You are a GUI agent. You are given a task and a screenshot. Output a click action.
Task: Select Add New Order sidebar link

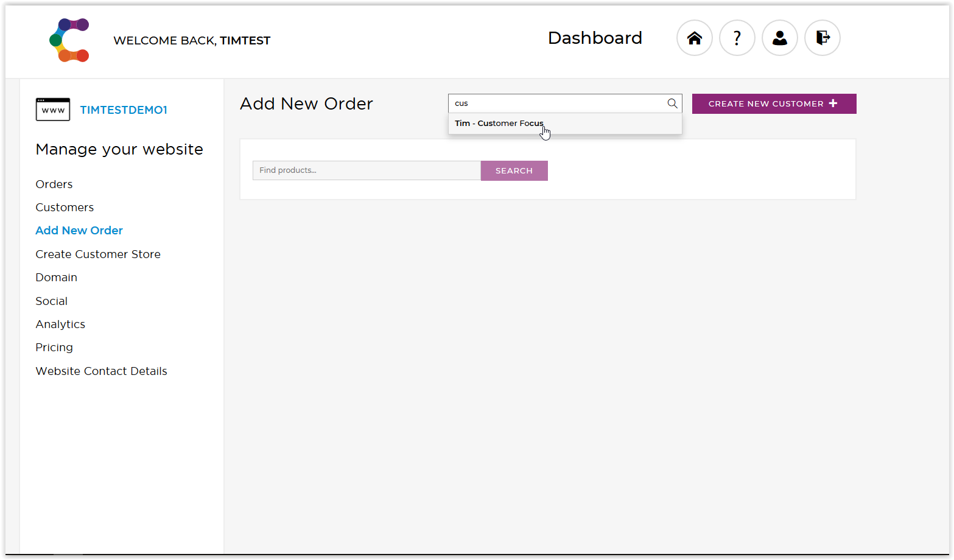[x=79, y=231]
